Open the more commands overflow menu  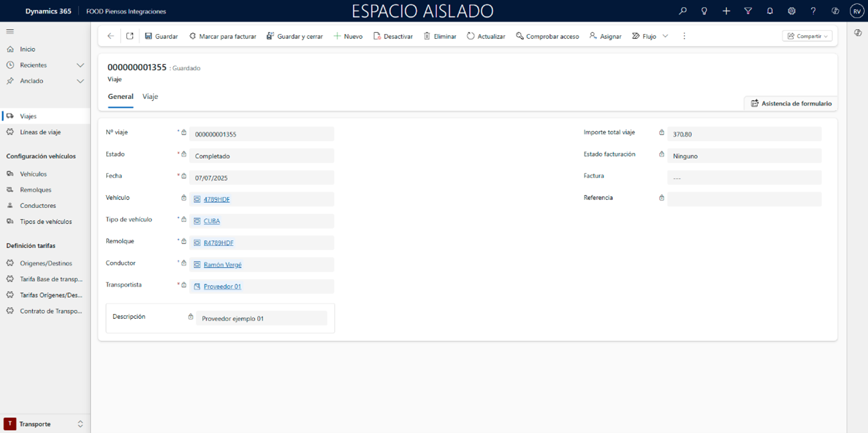(684, 36)
